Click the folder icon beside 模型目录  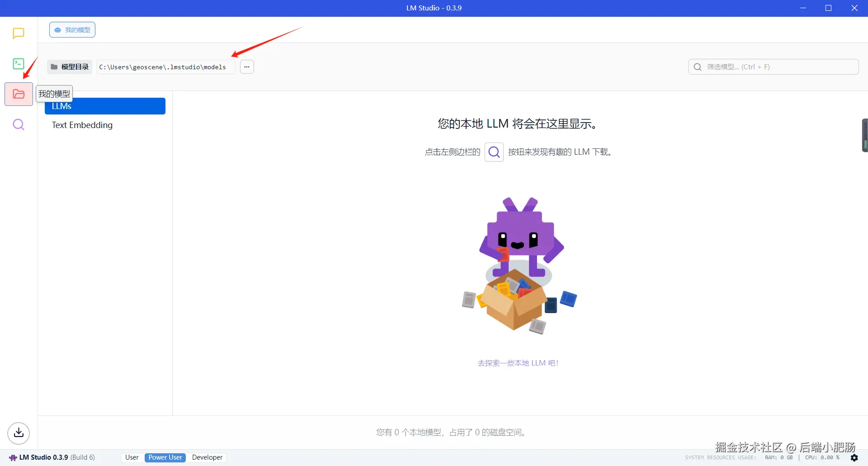[x=54, y=67]
